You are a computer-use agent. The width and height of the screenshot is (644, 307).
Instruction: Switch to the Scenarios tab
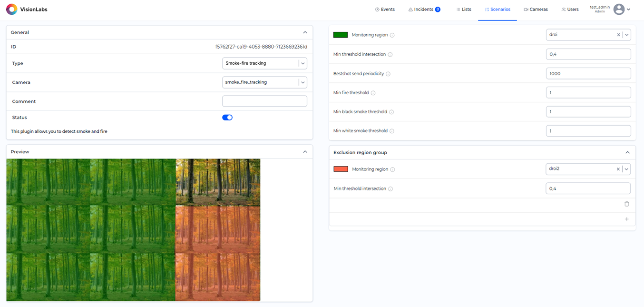click(498, 9)
